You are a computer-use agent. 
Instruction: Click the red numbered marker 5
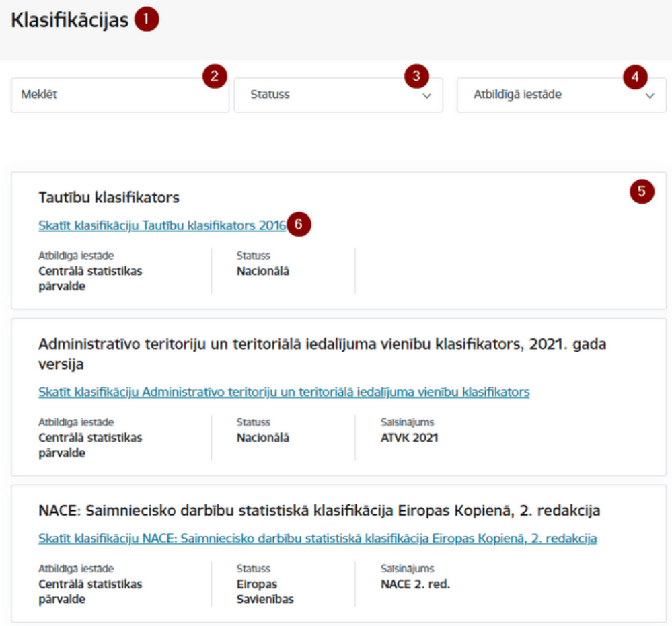click(x=642, y=191)
